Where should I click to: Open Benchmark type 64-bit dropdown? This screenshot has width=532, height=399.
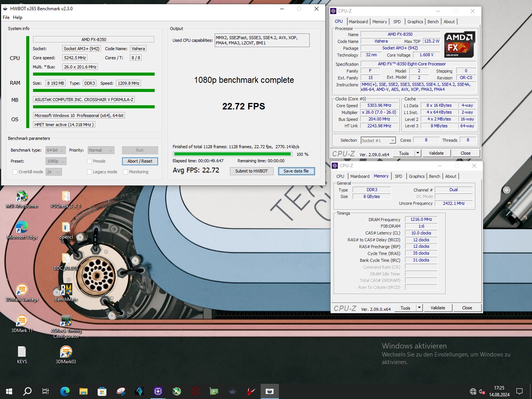55,150
